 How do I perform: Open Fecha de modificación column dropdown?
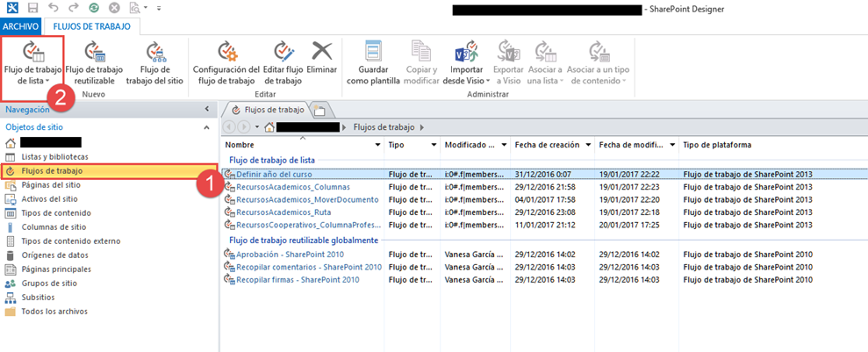(x=672, y=145)
